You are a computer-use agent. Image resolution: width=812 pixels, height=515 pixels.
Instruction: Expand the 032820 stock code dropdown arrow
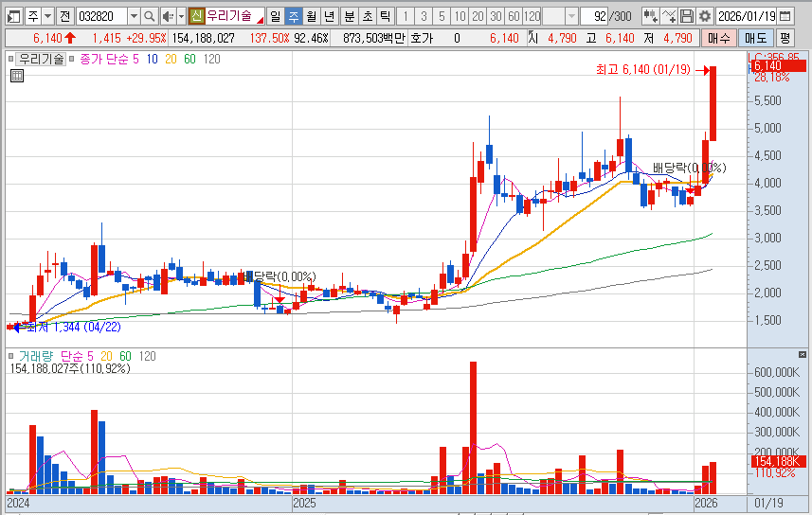point(134,16)
